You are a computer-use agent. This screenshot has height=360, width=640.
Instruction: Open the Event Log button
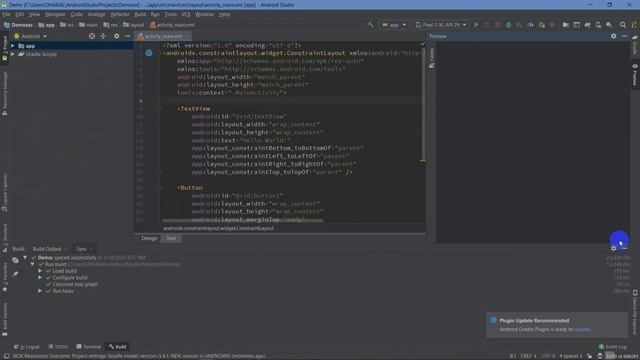pyautogui.click(x=612, y=347)
